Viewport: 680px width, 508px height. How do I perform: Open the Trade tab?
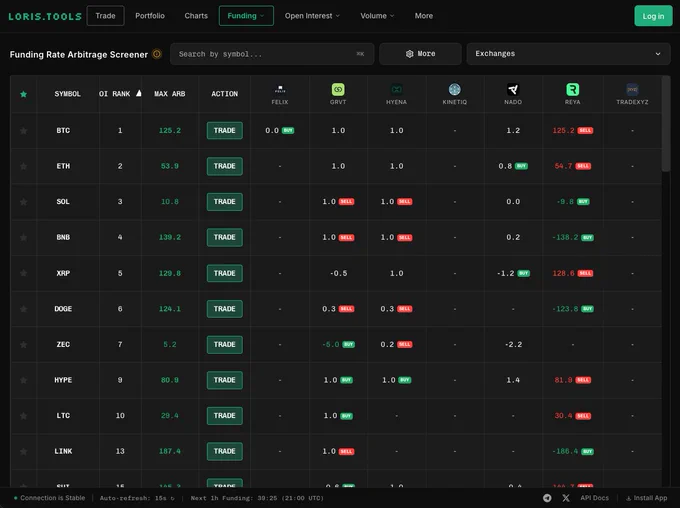click(105, 16)
